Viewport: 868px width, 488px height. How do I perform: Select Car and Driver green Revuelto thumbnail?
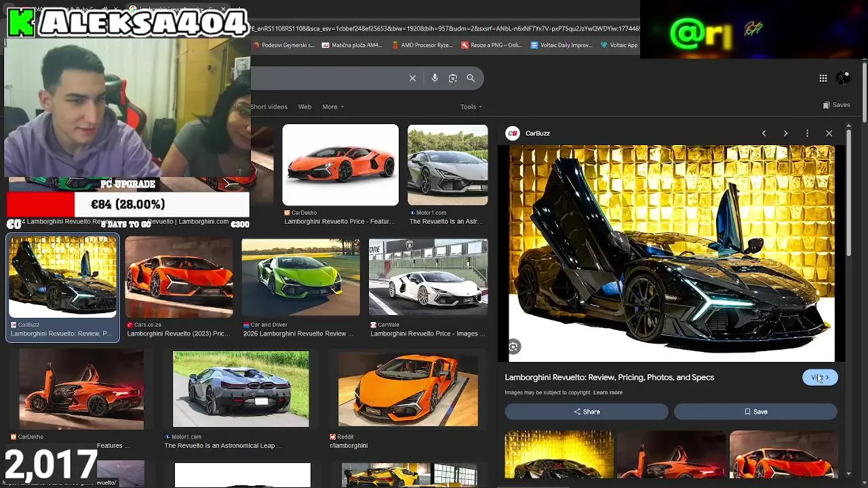[x=301, y=278]
